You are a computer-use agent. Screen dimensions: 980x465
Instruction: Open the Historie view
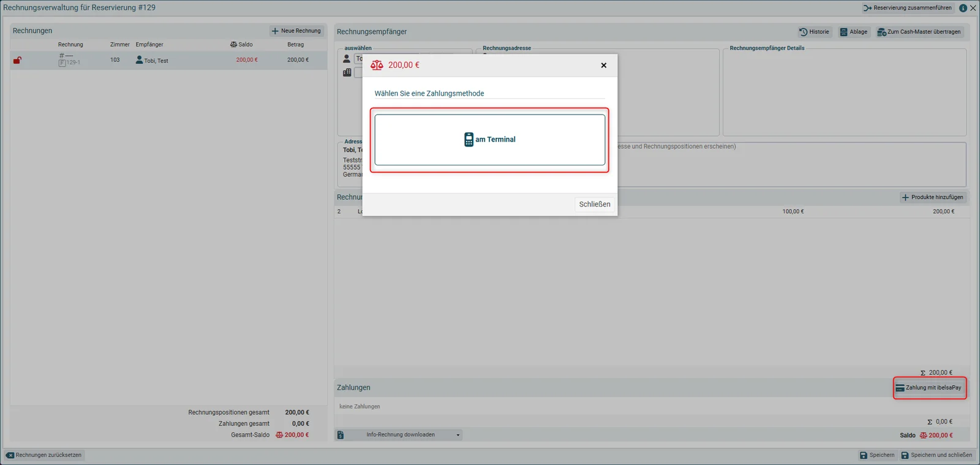tap(814, 32)
